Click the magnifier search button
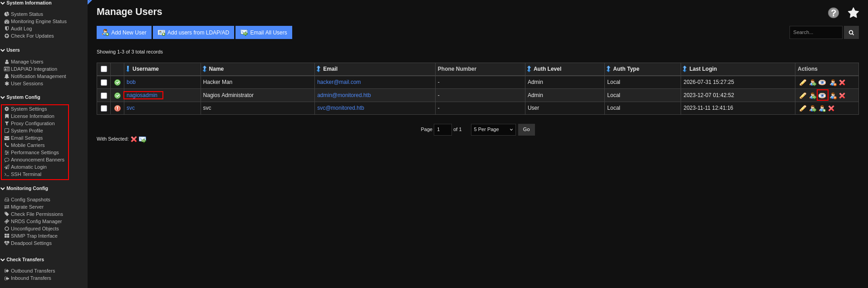Screen dimensions: 868x288 point(851,32)
